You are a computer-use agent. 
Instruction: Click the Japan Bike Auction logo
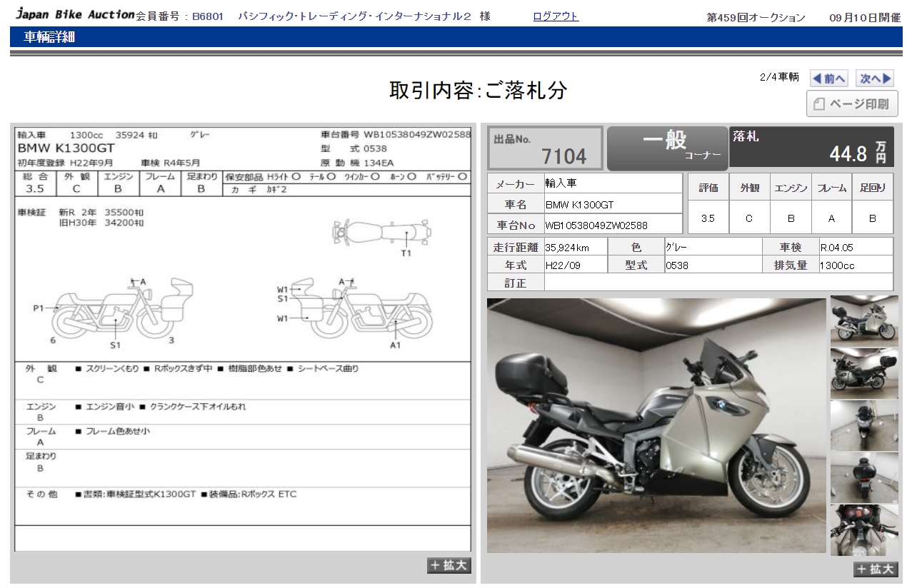point(75,14)
